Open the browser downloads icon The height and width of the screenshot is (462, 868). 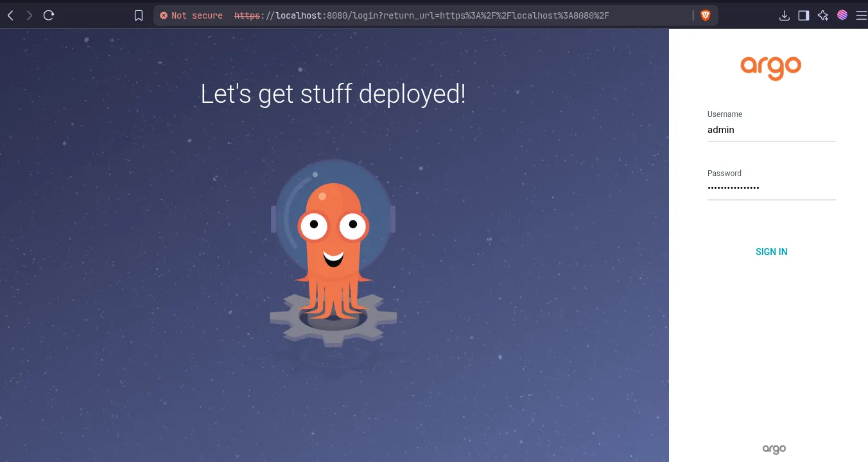click(784, 15)
